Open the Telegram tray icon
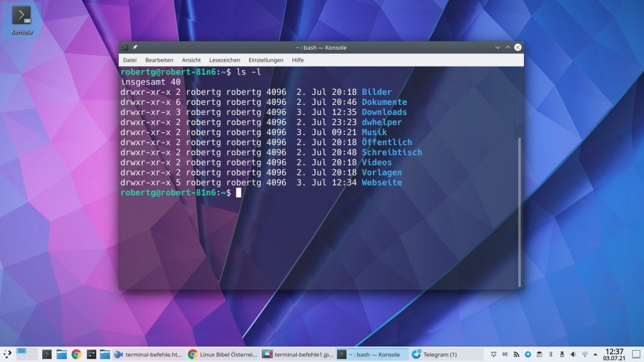 528,354
